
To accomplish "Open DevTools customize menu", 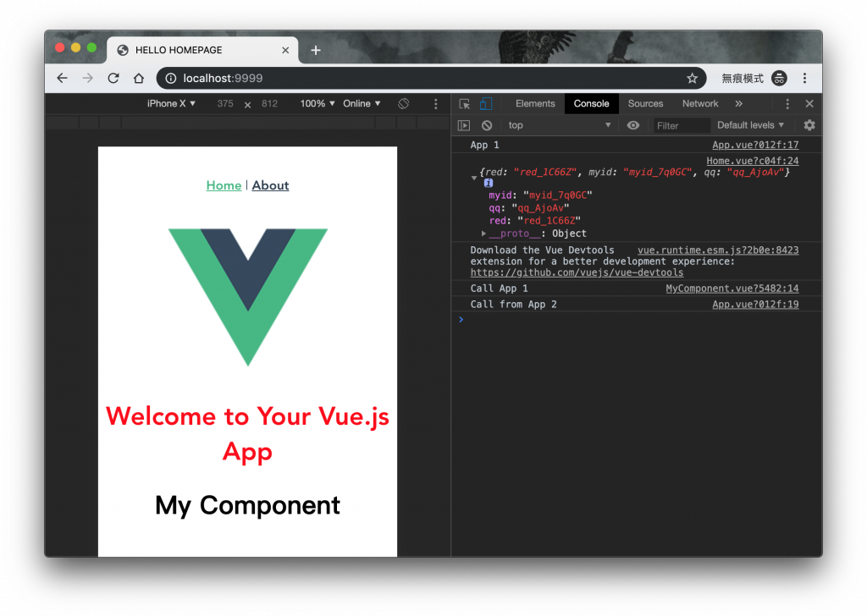I will coord(787,104).
